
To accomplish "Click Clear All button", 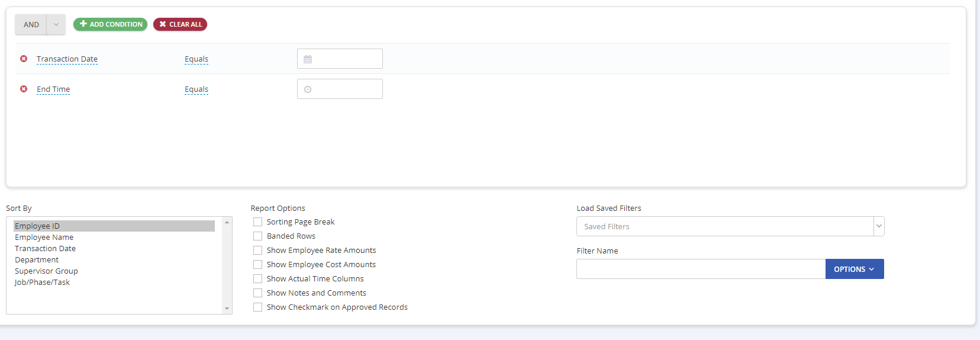I will [x=180, y=24].
